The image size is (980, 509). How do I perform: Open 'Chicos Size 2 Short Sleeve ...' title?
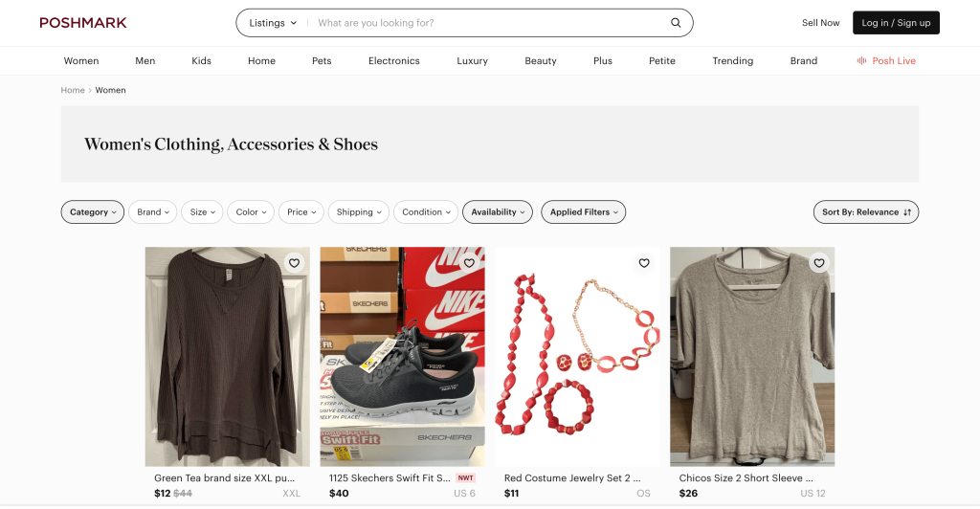[746, 477]
